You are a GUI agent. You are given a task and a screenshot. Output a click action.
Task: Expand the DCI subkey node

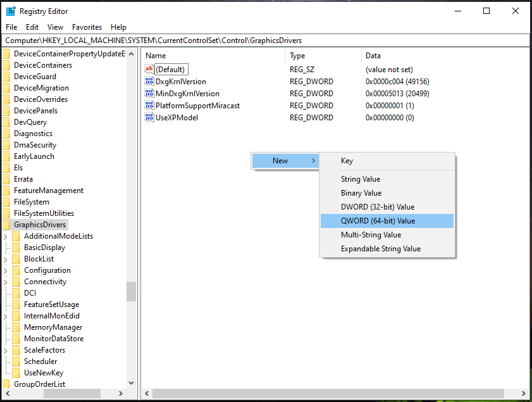point(6,293)
